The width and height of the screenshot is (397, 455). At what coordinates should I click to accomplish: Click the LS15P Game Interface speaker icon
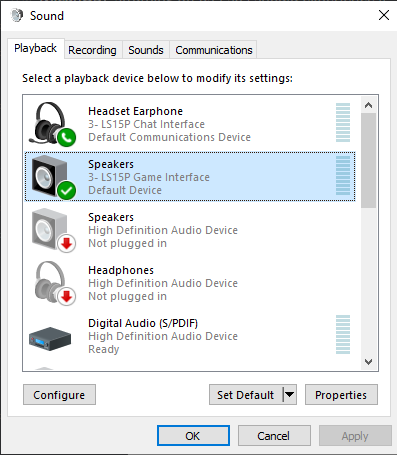(53, 177)
